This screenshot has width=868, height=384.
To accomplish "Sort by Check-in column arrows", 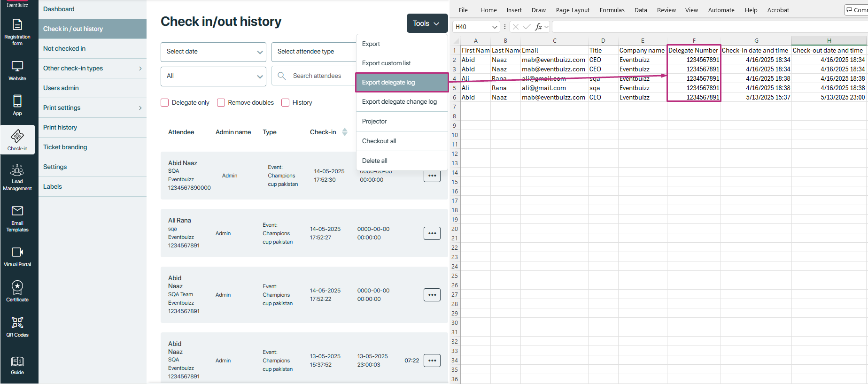I will 345,132.
